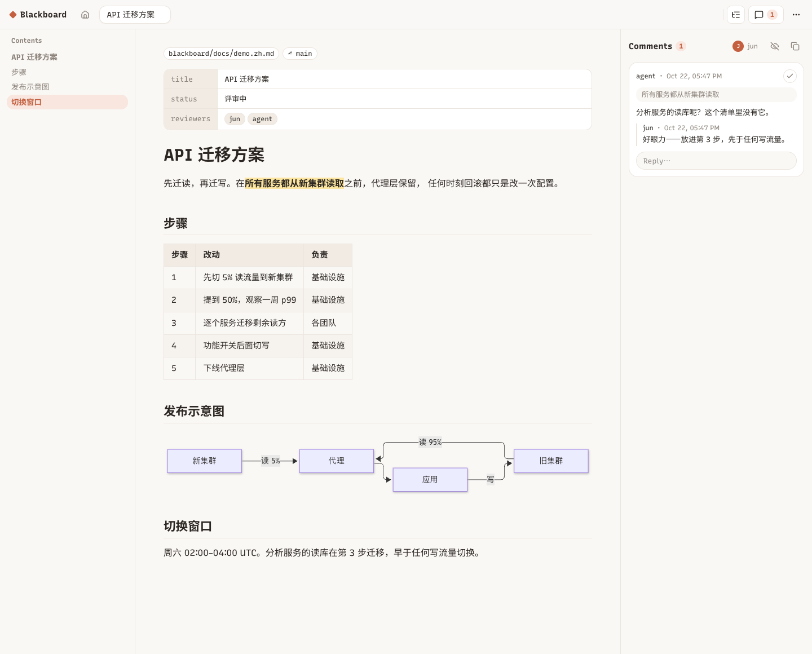Click the 改动 column header in the steps table
This screenshot has height=654, width=812.
[x=249, y=255]
